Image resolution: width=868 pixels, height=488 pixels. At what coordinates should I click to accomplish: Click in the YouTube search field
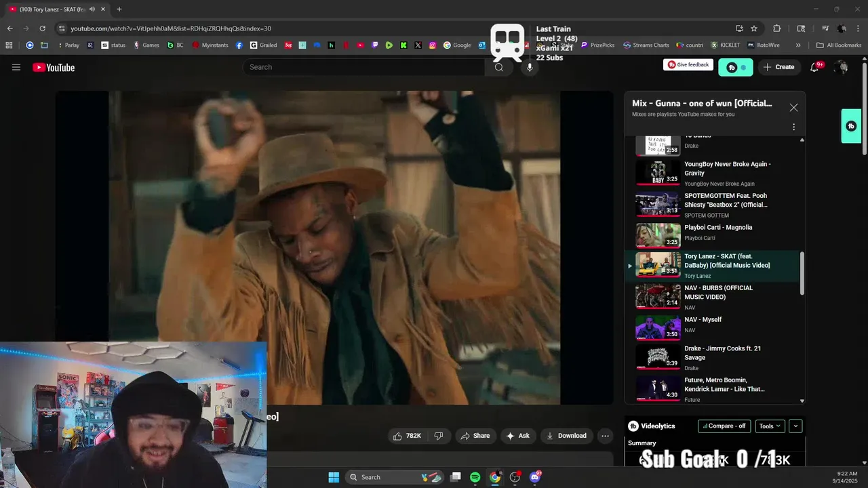pyautogui.click(x=363, y=67)
